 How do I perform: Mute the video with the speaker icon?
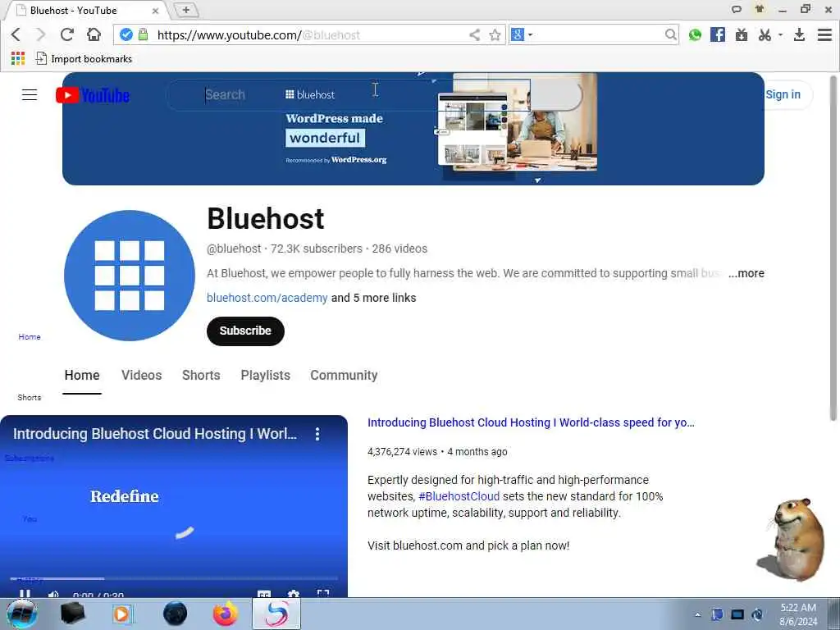pos(53,594)
